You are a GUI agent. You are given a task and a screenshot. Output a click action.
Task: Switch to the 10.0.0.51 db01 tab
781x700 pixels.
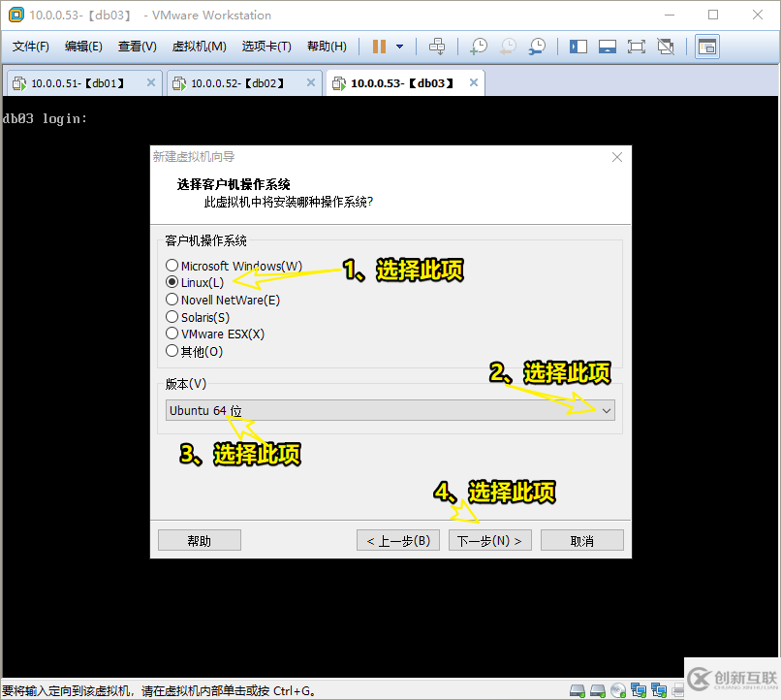[x=83, y=83]
